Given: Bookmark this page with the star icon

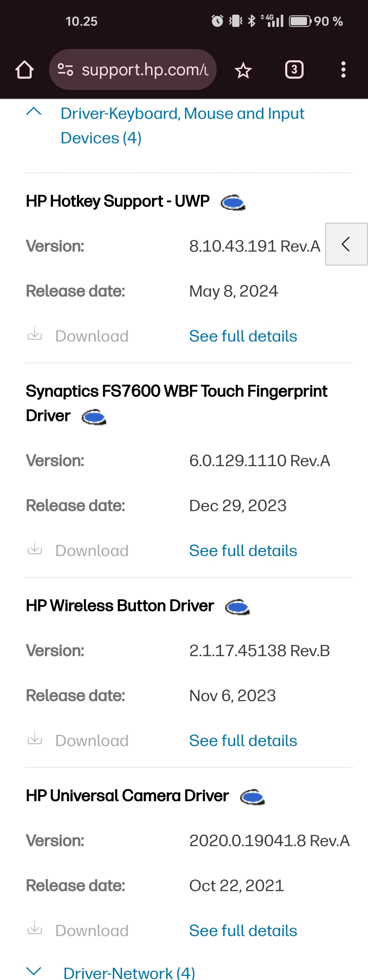Looking at the screenshot, I should [x=243, y=69].
